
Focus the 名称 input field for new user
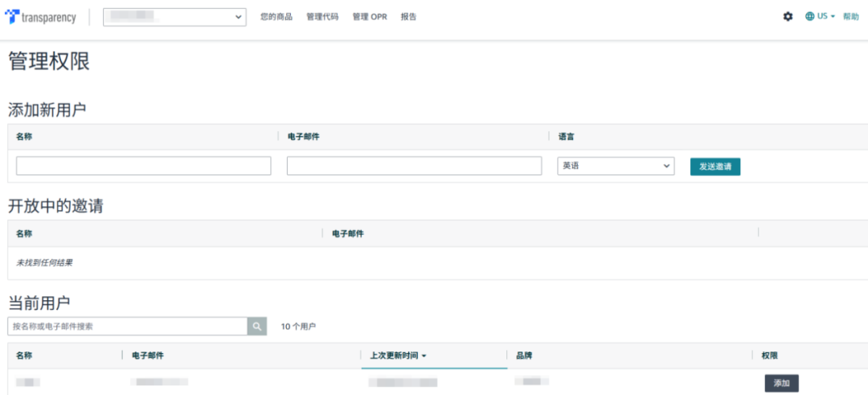[143, 166]
